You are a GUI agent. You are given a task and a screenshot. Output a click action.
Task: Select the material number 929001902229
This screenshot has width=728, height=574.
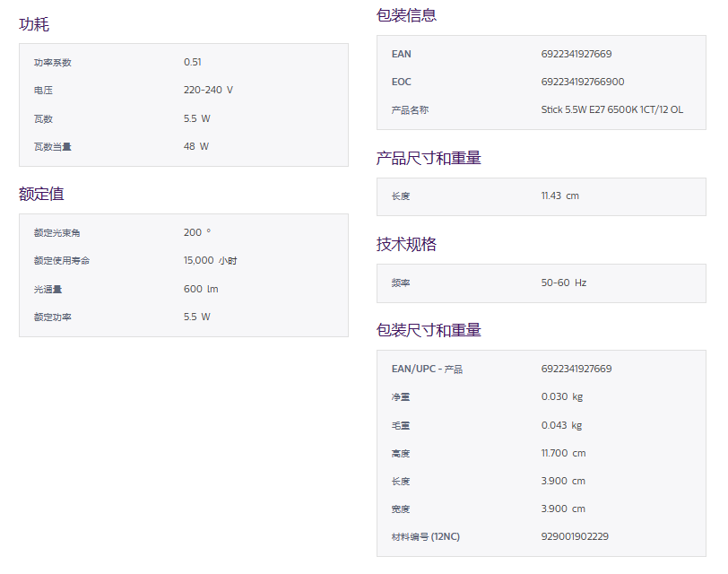(575, 536)
